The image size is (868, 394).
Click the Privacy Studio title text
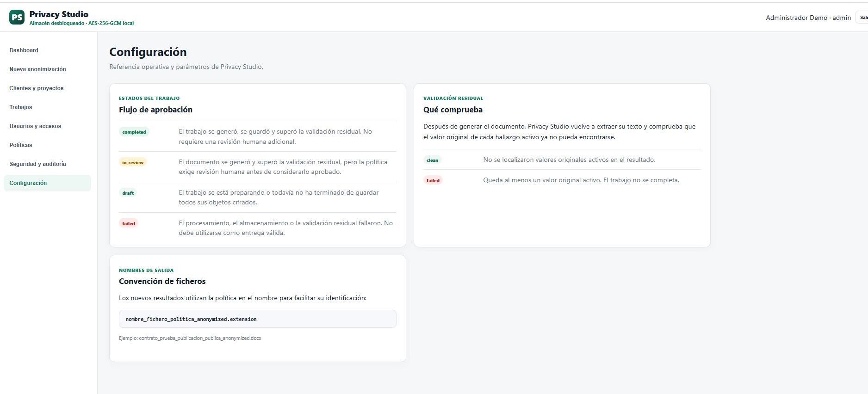tap(59, 14)
